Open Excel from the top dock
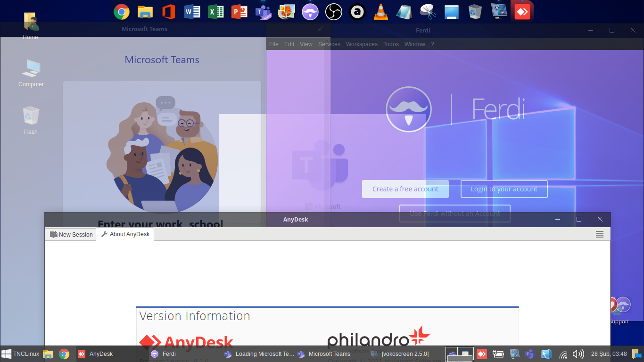Screen dimensions: 644x362 pyautogui.click(x=216, y=11)
